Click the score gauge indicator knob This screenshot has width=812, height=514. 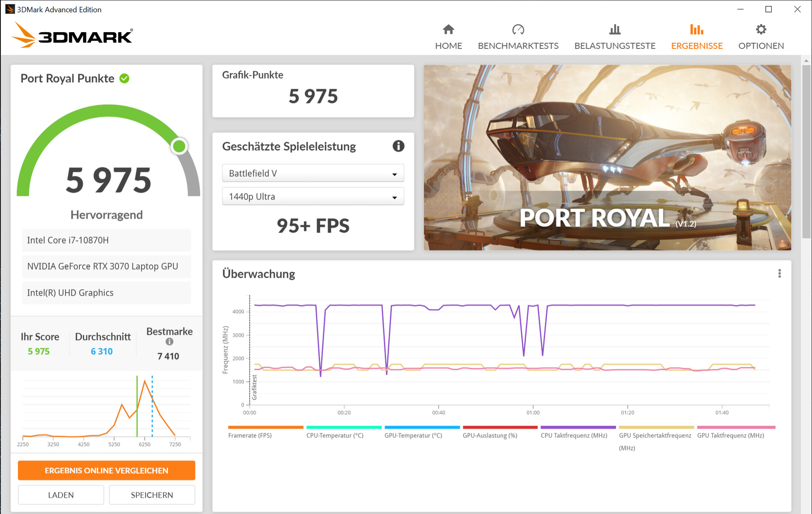pos(179,146)
